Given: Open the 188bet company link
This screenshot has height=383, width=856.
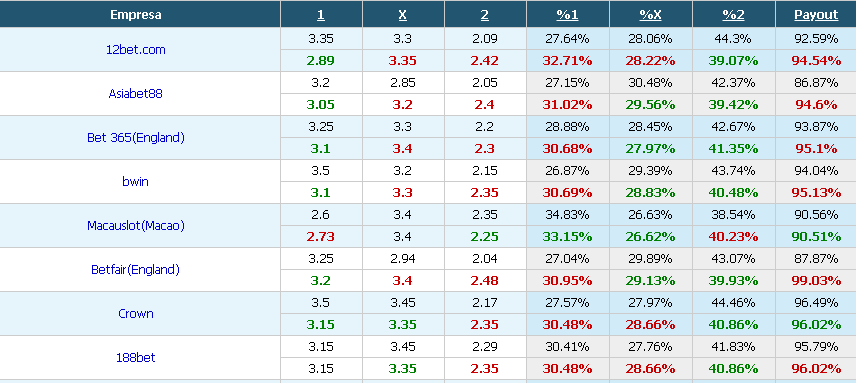Looking at the screenshot, I should coord(135,357).
